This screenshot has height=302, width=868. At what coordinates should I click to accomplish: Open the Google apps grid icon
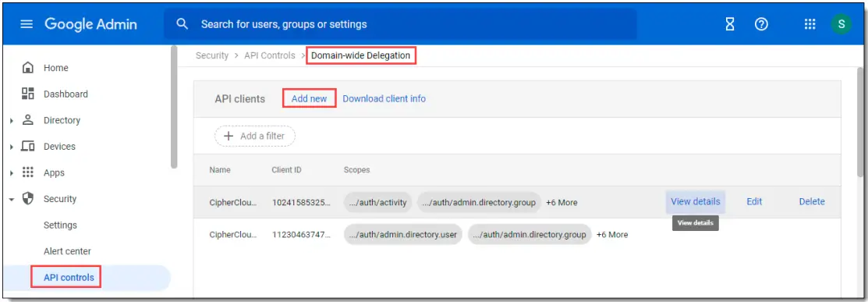810,24
